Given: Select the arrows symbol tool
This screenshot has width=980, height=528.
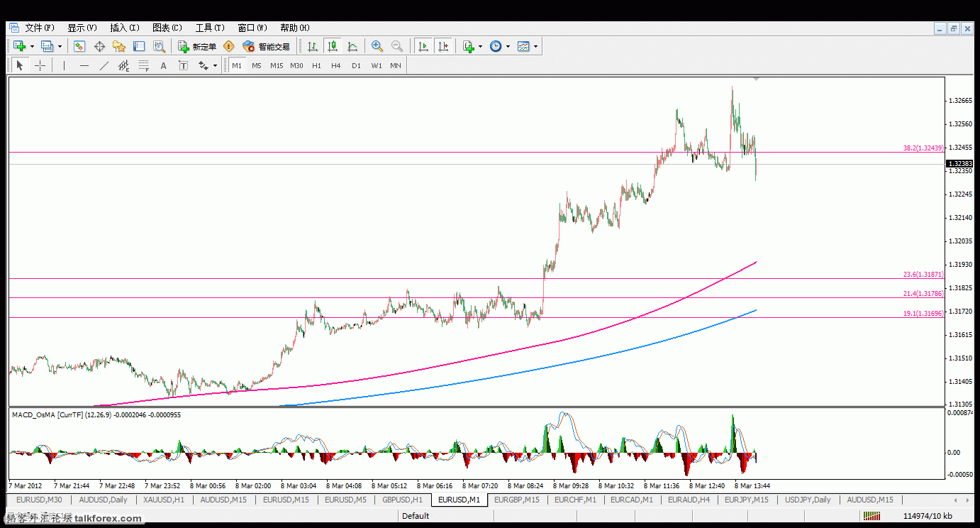Looking at the screenshot, I should (204, 65).
